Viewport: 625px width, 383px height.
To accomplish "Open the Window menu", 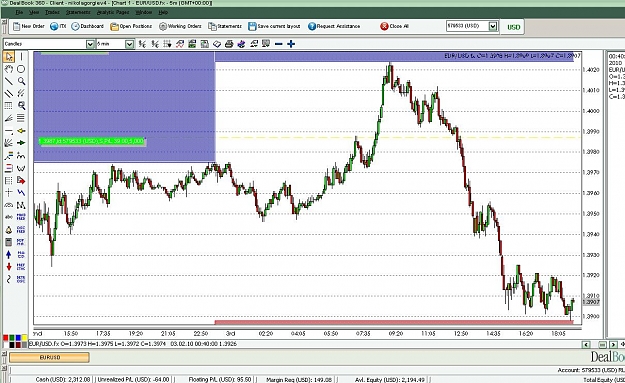I will (x=143, y=12).
